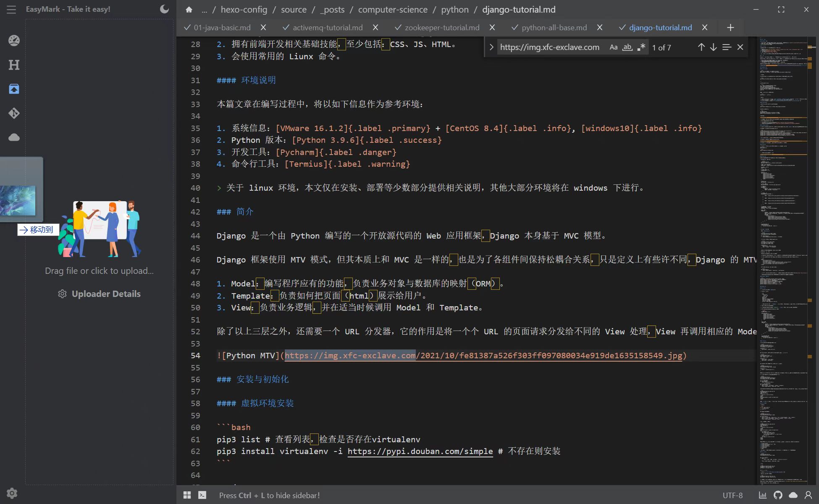
Task: Click the '#### 虚拟环境安装' heading on line 58
Action: click(255, 403)
